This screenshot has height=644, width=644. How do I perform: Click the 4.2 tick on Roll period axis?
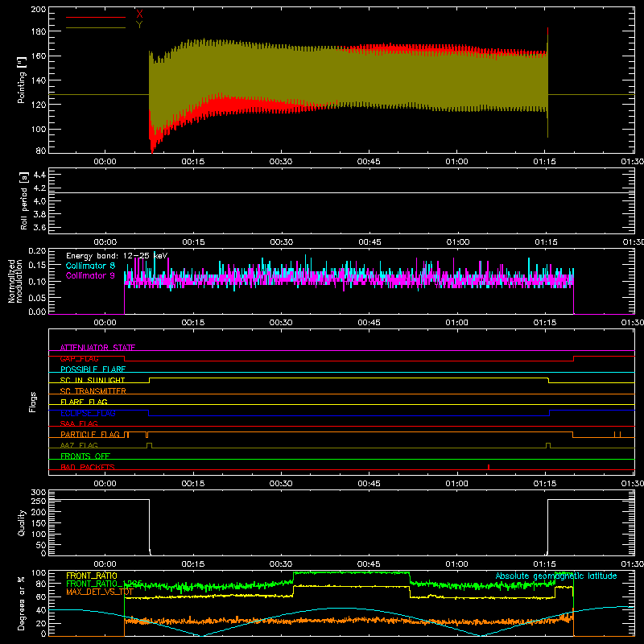pos(39,188)
